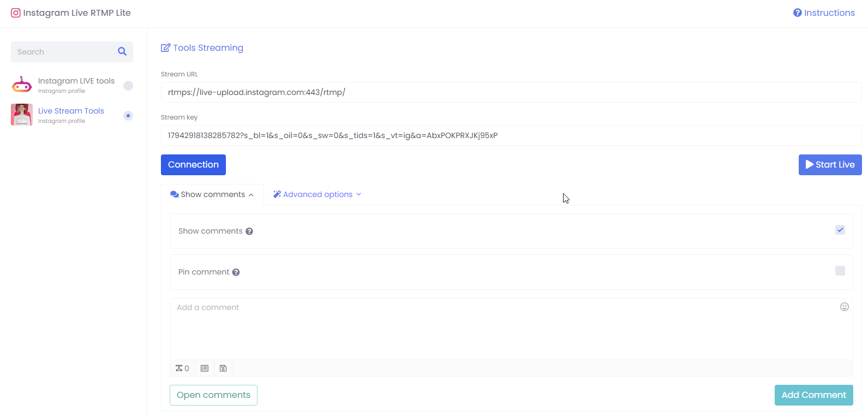
Task: Enable the Pin comment checkbox
Action: pyautogui.click(x=840, y=271)
